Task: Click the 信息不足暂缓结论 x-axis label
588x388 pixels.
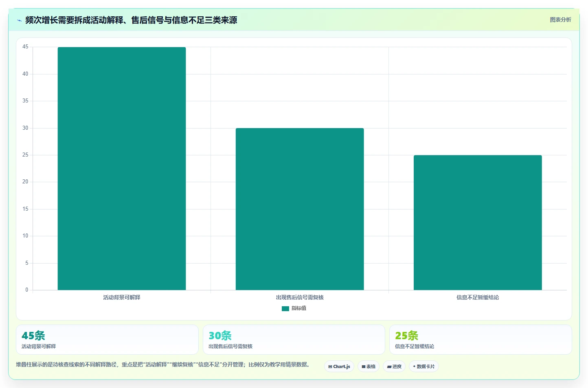Action: tap(478, 297)
